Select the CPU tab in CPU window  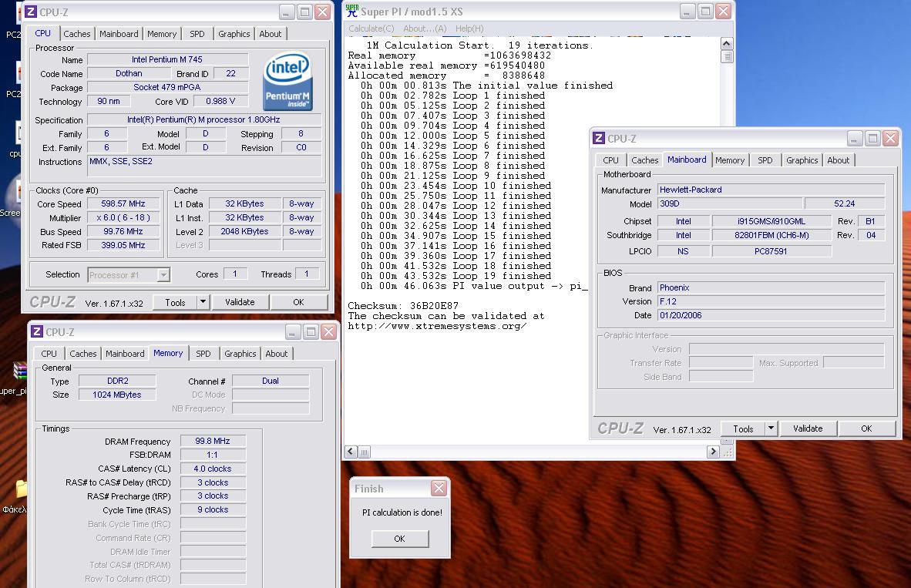click(43, 34)
